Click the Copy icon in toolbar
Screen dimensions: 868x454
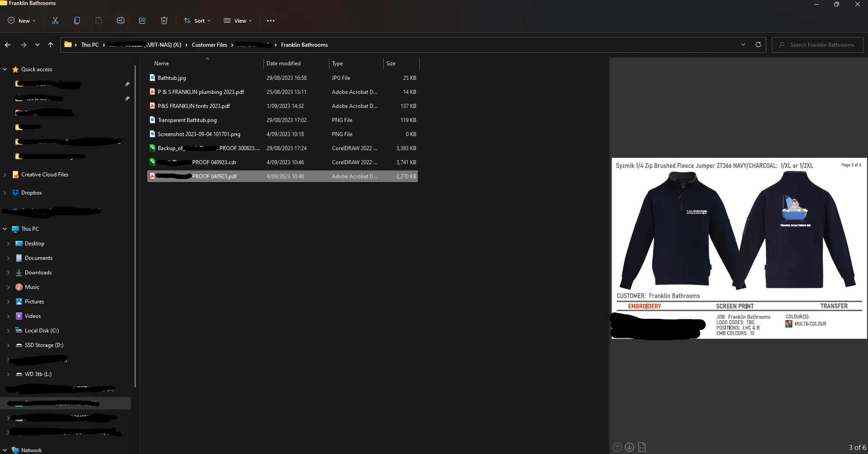(77, 20)
